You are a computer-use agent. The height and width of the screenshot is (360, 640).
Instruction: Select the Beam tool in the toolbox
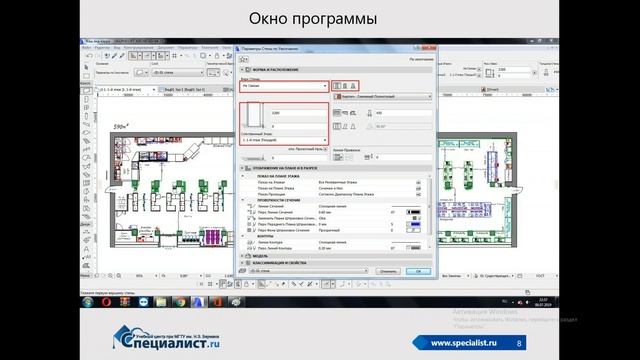[87, 124]
